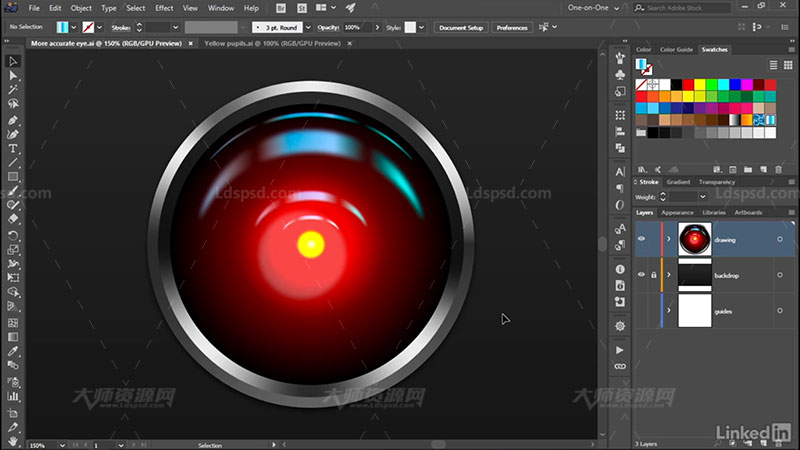Image resolution: width=800 pixels, height=450 pixels.
Task: Open the fill color dropdown in control bar
Action: click(74, 28)
